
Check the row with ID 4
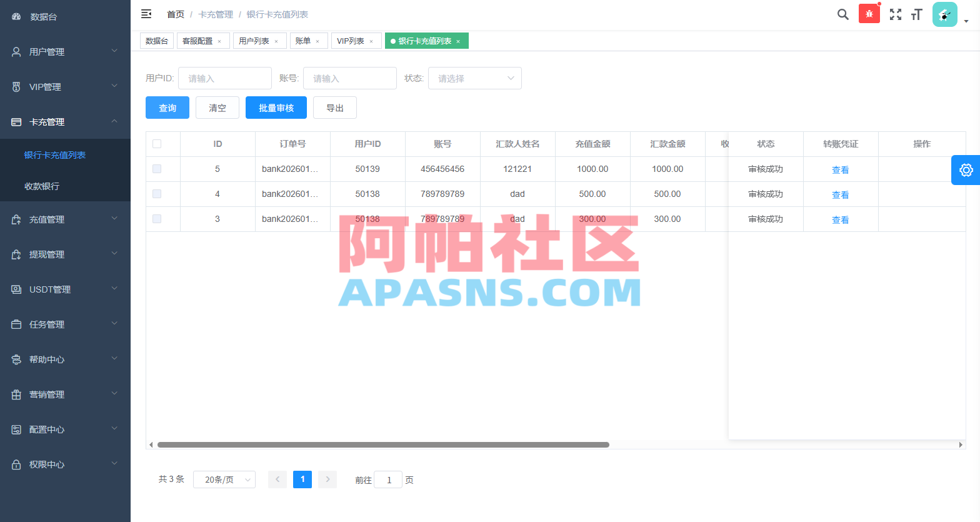click(157, 194)
